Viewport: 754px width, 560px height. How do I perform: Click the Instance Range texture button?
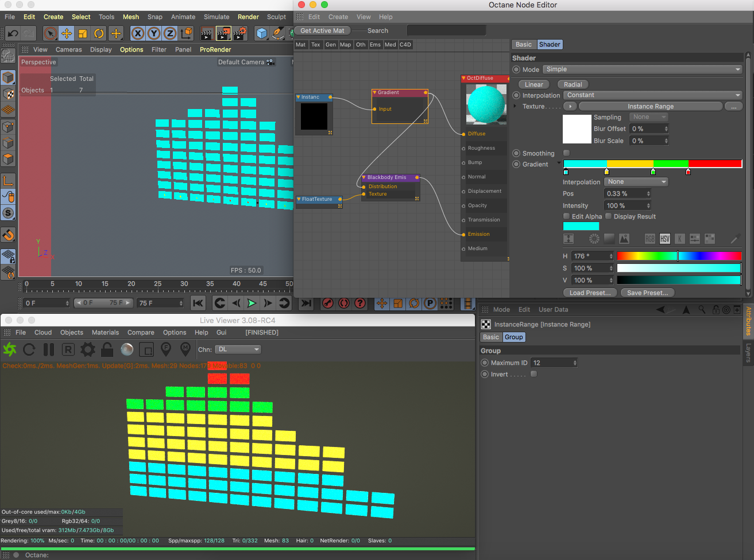point(651,106)
